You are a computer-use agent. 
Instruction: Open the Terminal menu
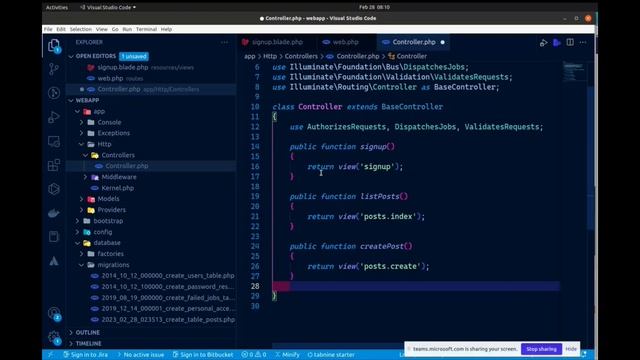(146, 29)
